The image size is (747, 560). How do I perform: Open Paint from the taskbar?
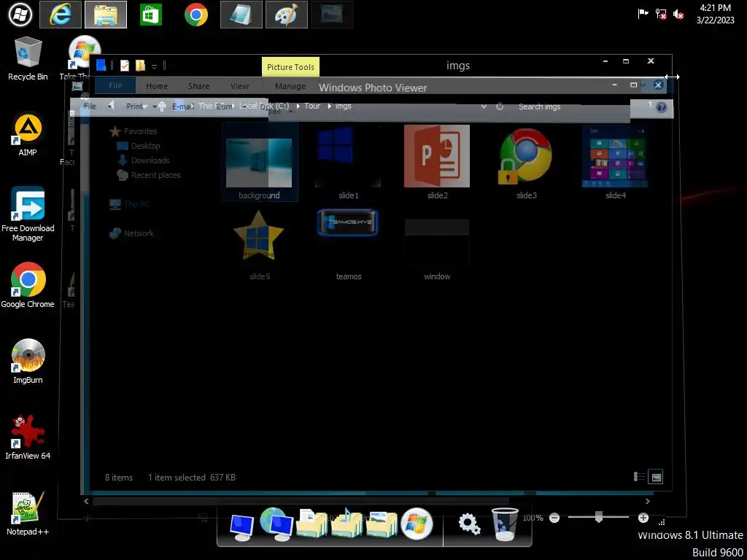(286, 15)
